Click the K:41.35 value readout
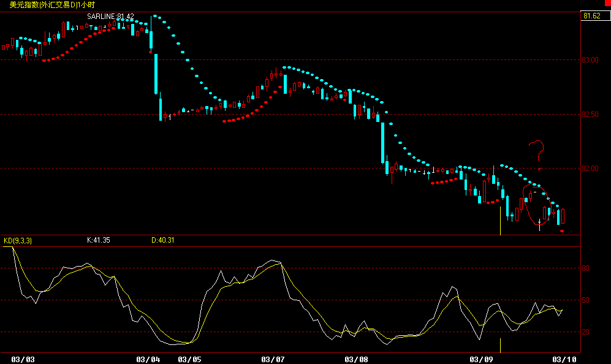The width and height of the screenshot is (611, 364). pos(98,241)
